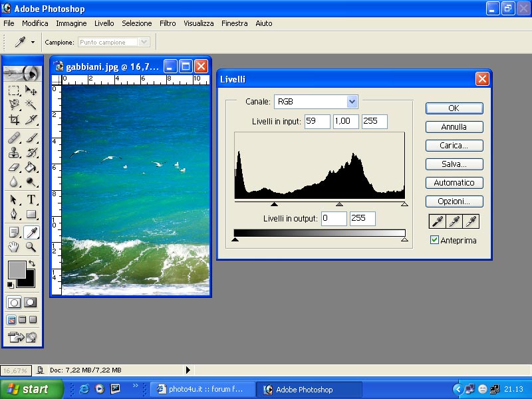The width and height of the screenshot is (532, 399).
Task: Click the black point eyedropper in Livelli
Action: [x=438, y=221]
